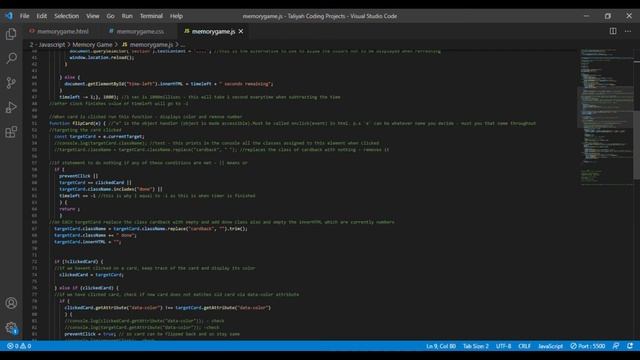The image size is (640, 360).
Task: Open the View menu
Action: pos(93,16)
